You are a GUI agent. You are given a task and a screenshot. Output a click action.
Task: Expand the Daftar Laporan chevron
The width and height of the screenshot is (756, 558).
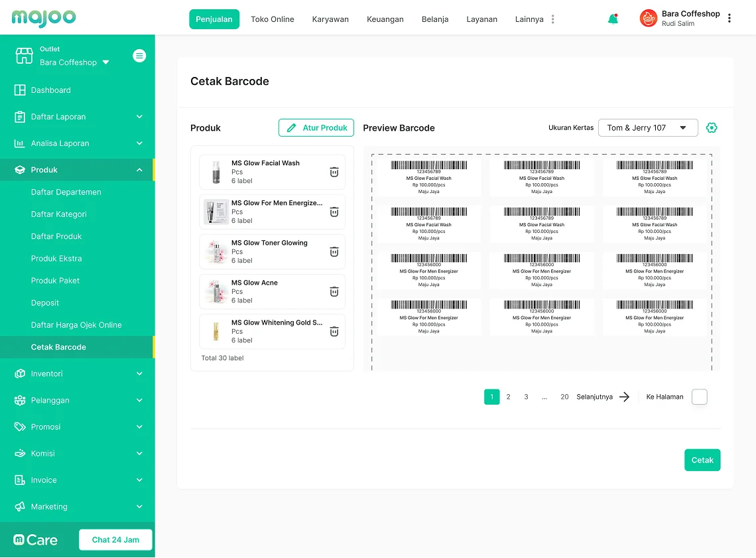pyautogui.click(x=139, y=117)
